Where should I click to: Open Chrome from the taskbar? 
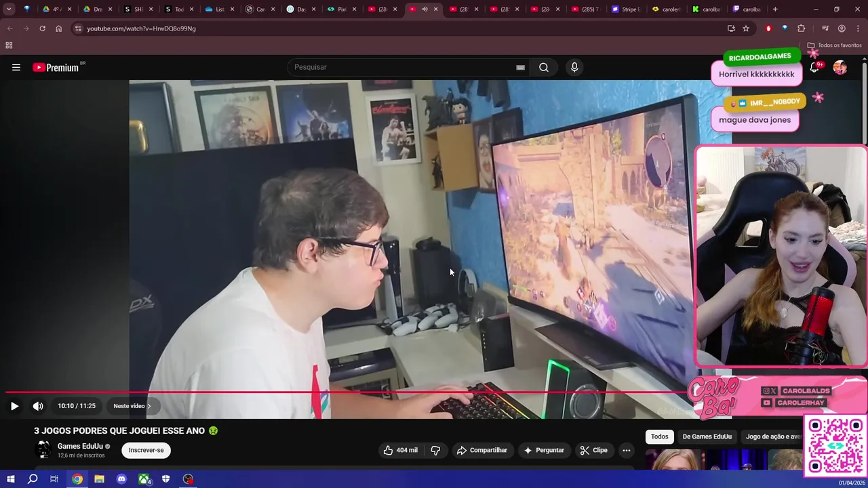pos(77,479)
